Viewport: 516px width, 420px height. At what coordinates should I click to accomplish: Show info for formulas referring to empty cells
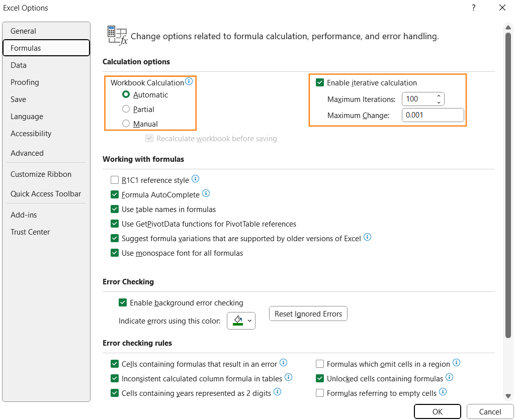[443, 392]
